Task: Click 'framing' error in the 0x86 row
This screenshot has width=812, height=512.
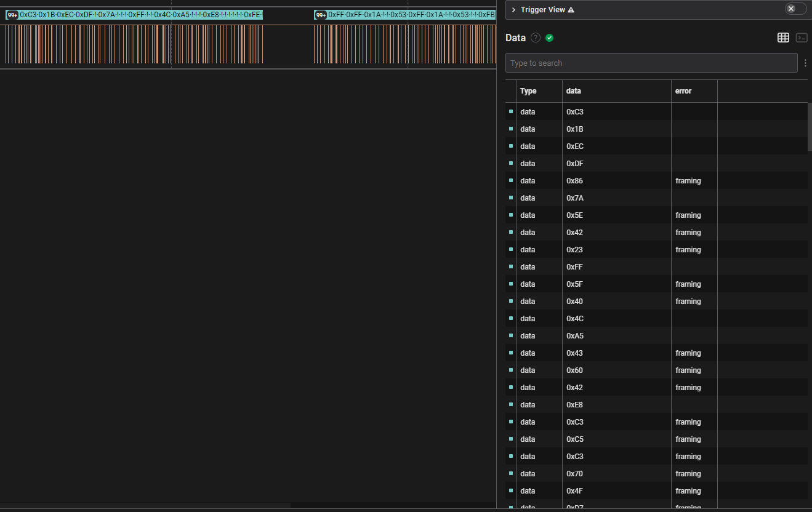Action: (x=688, y=180)
